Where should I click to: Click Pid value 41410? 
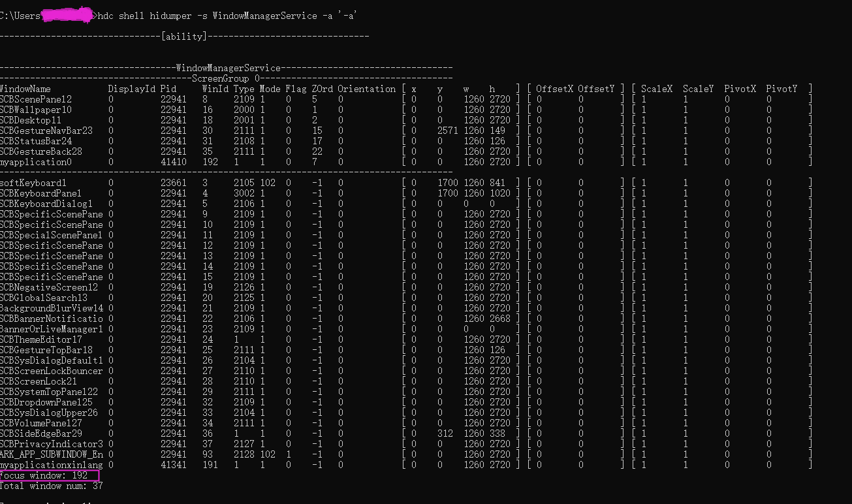tap(174, 162)
